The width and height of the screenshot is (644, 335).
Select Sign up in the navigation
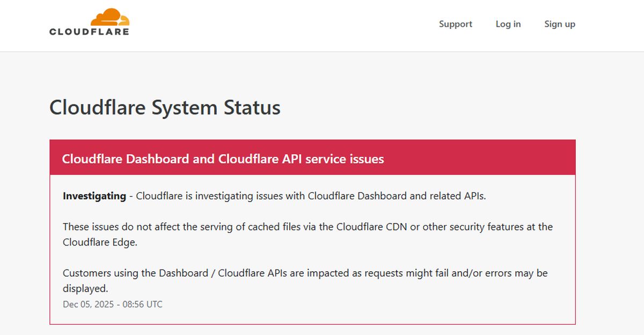coord(560,24)
